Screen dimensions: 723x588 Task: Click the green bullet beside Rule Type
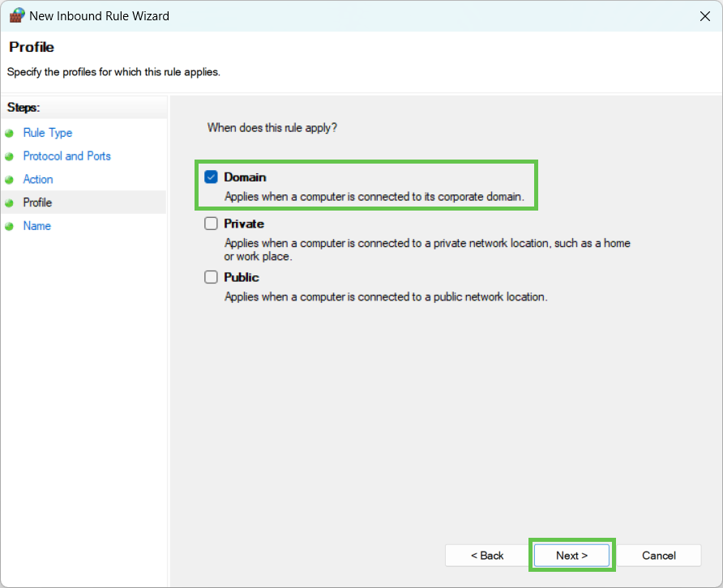(x=9, y=134)
